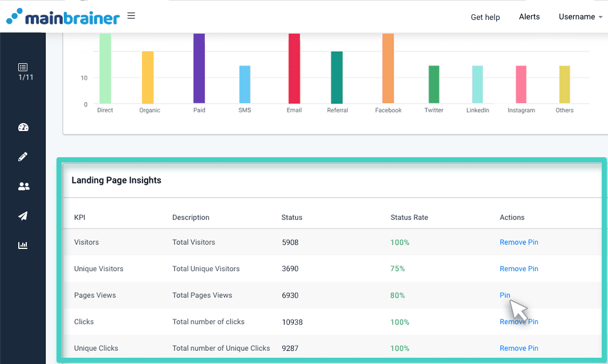Click the 80% status rate
This screenshot has height=364, width=608.
click(x=398, y=296)
